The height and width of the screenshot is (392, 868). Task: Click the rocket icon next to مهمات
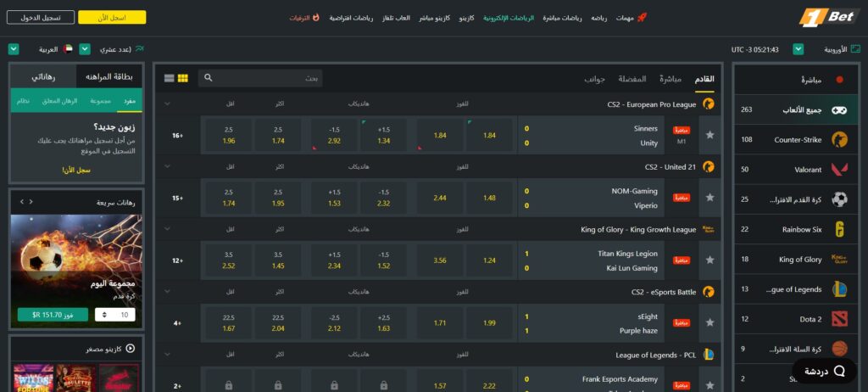(x=643, y=18)
